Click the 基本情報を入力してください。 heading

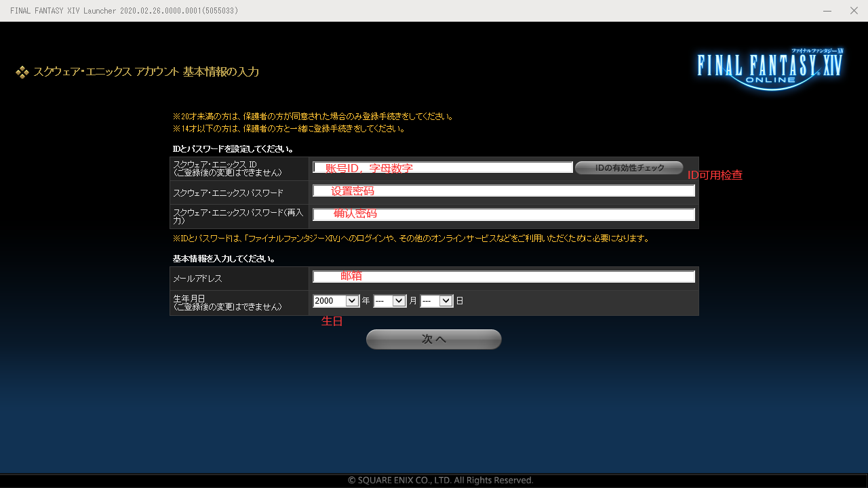[x=224, y=259]
